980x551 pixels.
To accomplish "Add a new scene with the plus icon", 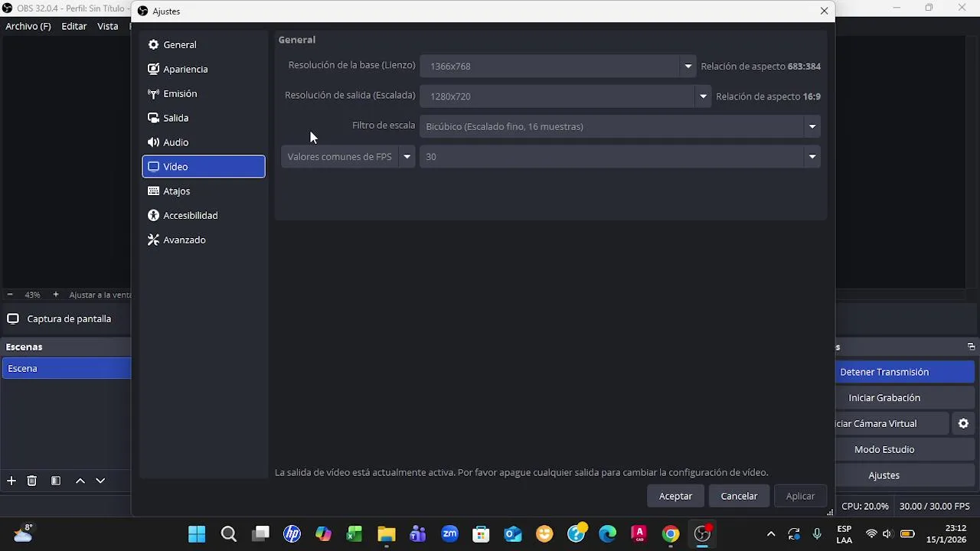I will (11, 481).
